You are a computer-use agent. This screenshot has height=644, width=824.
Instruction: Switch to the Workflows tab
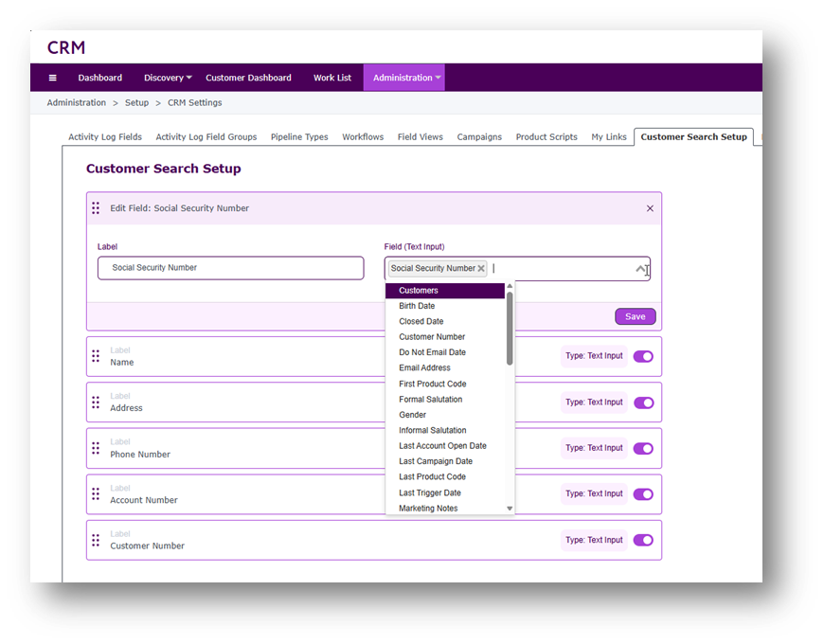(363, 136)
